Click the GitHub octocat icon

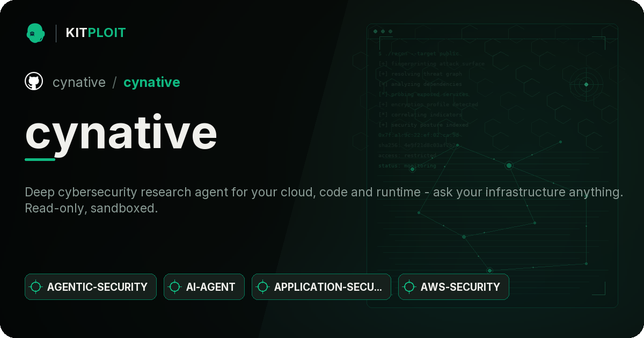(34, 82)
